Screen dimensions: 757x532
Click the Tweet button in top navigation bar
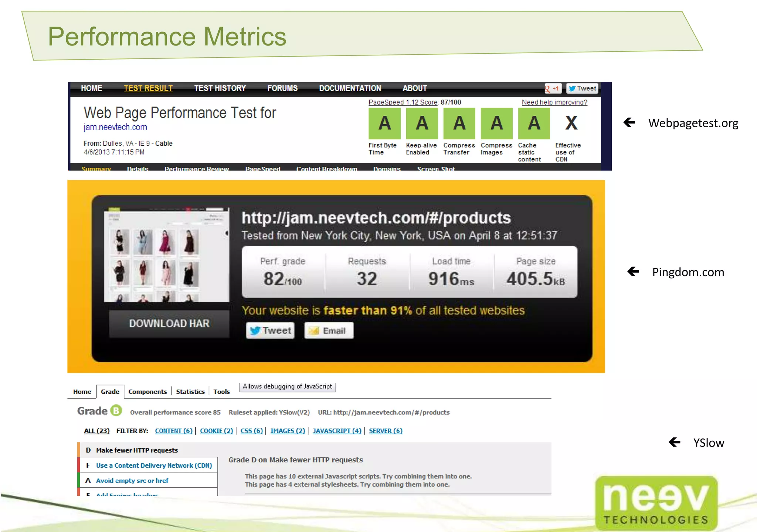tap(582, 88)
